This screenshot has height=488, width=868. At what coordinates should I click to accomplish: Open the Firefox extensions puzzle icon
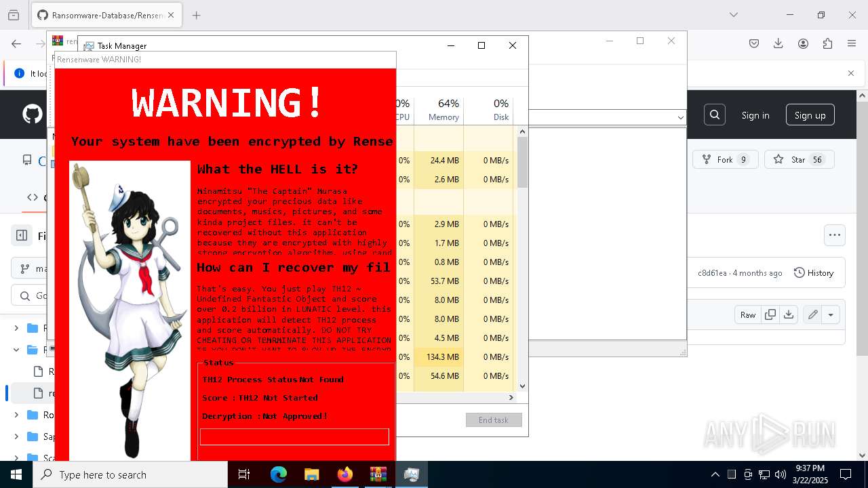tap(827, 43)
